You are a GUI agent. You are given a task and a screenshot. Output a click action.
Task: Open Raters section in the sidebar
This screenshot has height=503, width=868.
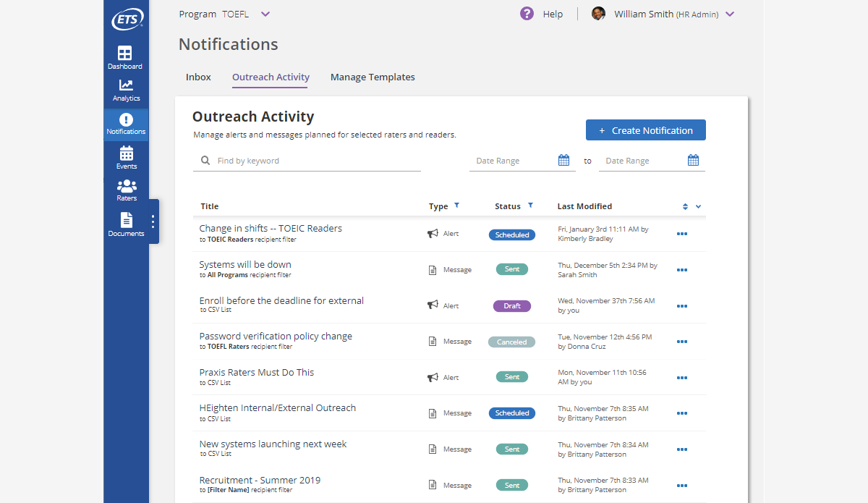point(126,190)
